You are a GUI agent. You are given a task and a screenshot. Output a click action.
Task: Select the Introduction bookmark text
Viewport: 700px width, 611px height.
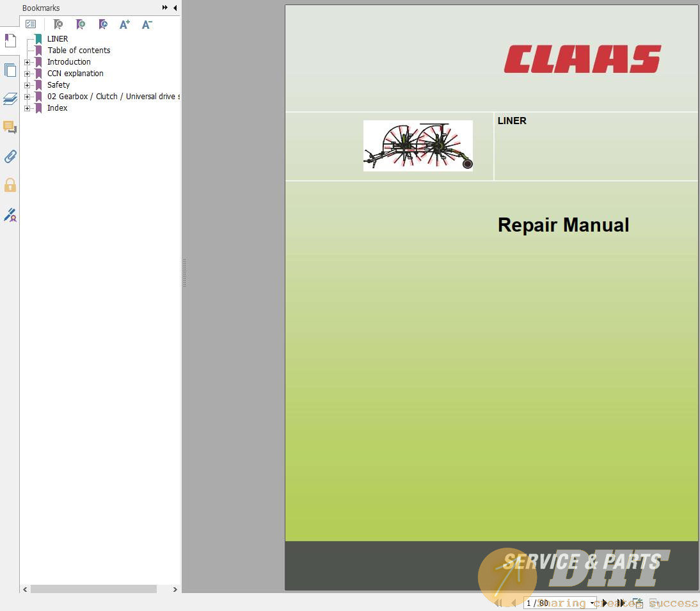(68, 62)
